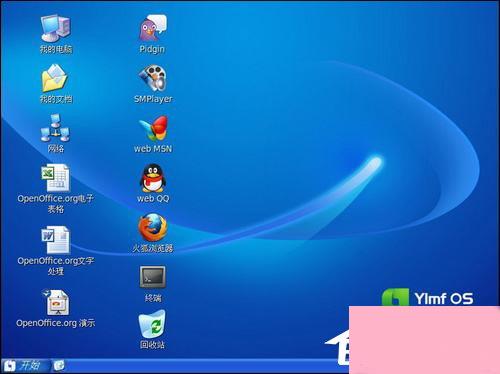
Task: Click the empty blue taskbar area
Action: (200, 366)
